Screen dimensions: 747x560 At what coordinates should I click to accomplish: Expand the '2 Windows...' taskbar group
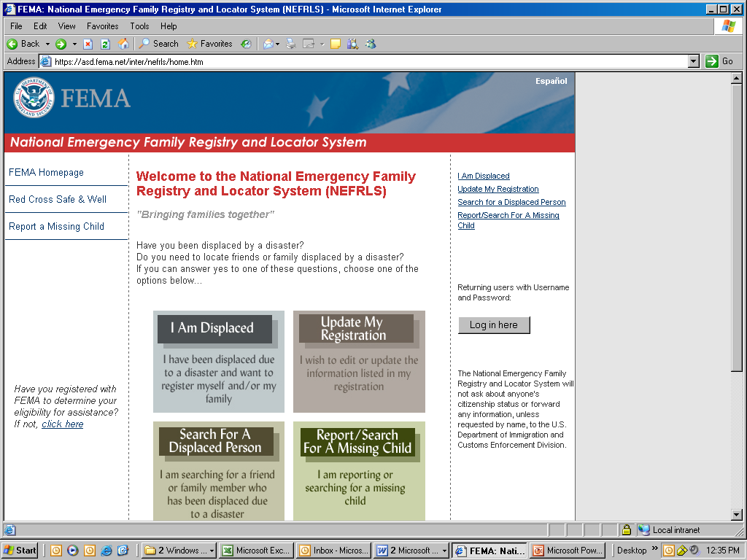(x=179, y=551)
